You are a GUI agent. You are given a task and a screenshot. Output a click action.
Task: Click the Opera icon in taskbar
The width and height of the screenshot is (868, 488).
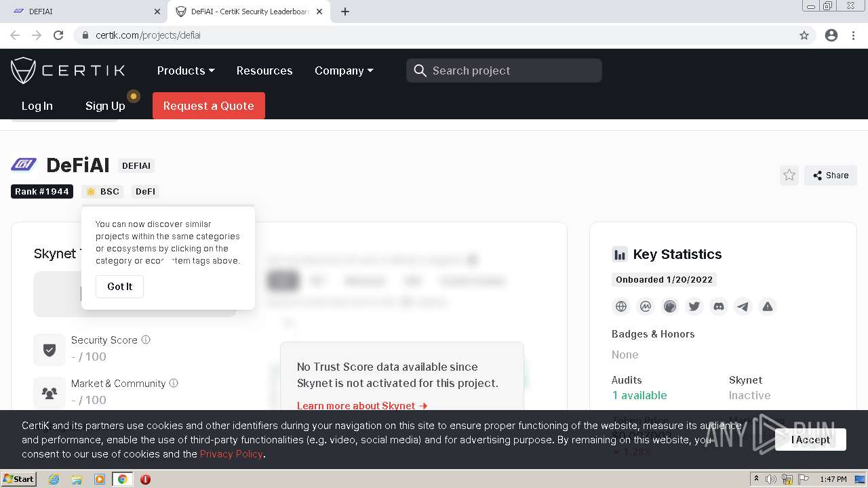[145, 479]
